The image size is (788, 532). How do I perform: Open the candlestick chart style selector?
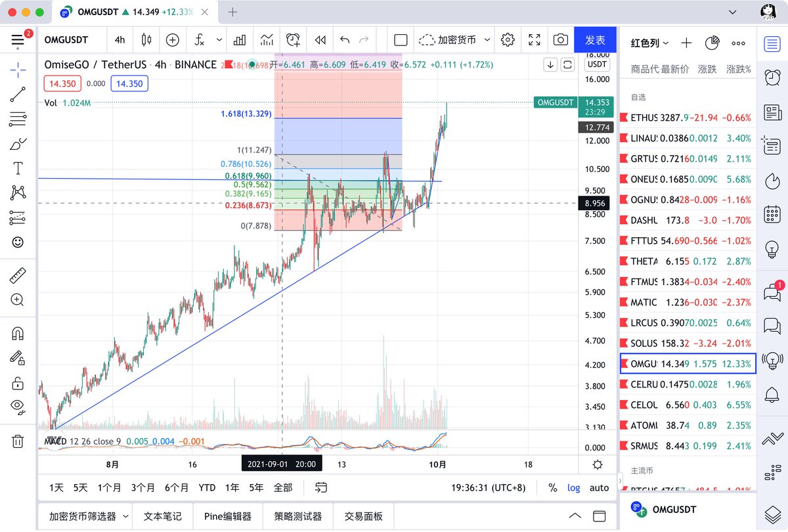point(146,40)
